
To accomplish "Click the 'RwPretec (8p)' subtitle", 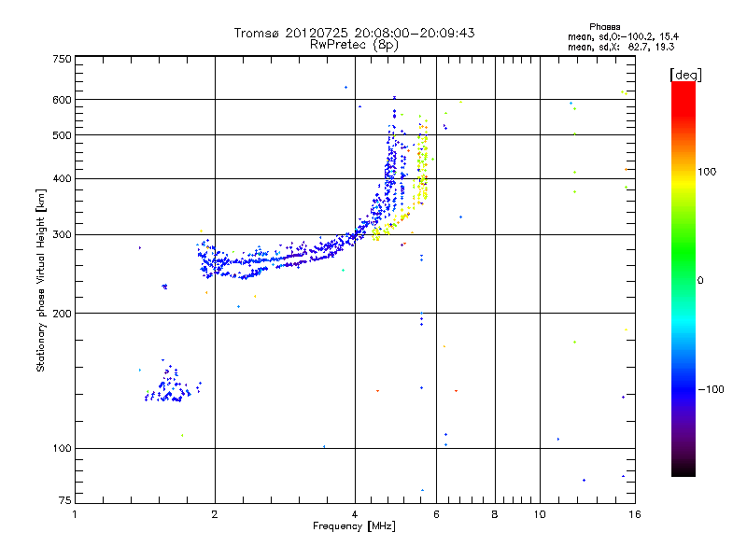I will (354, 45).
